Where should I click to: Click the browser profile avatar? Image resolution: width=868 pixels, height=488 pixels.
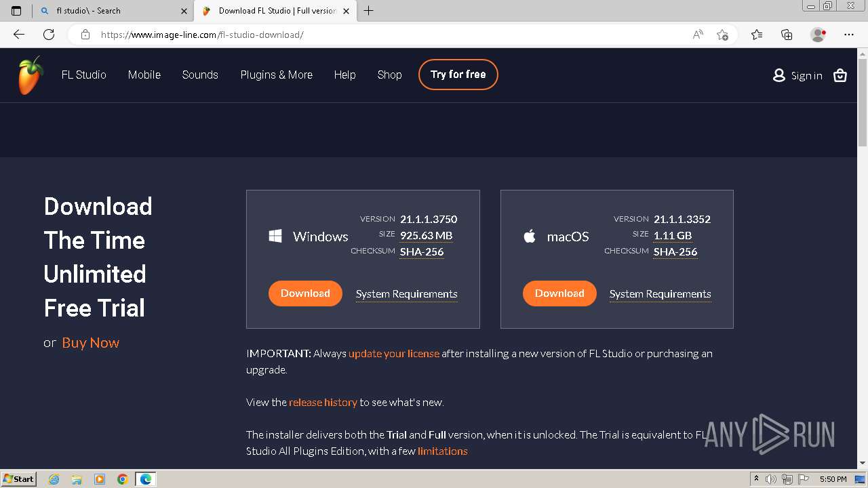click(818, 35)
